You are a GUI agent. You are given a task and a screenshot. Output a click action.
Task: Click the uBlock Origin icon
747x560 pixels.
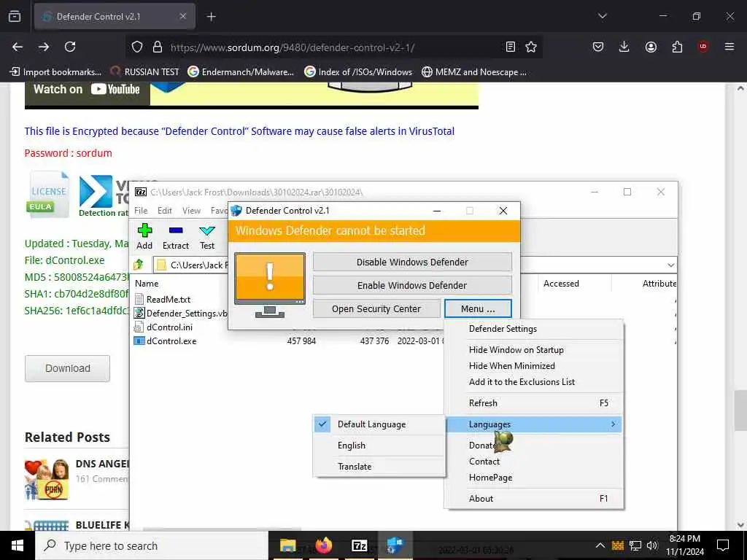[x=703, y=47]
